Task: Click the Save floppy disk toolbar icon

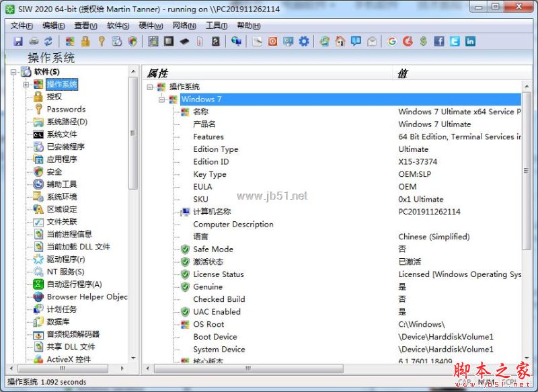Action: tap(18, 42)
